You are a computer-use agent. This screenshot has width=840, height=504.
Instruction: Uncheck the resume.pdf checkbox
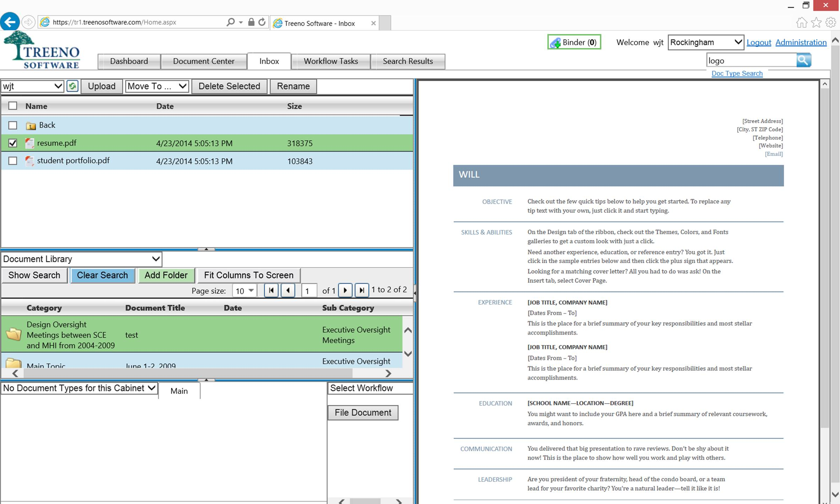(x=13, y=143)
